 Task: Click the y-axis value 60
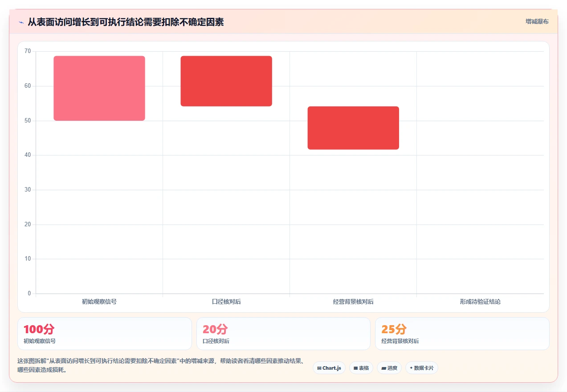coord(28,86)
